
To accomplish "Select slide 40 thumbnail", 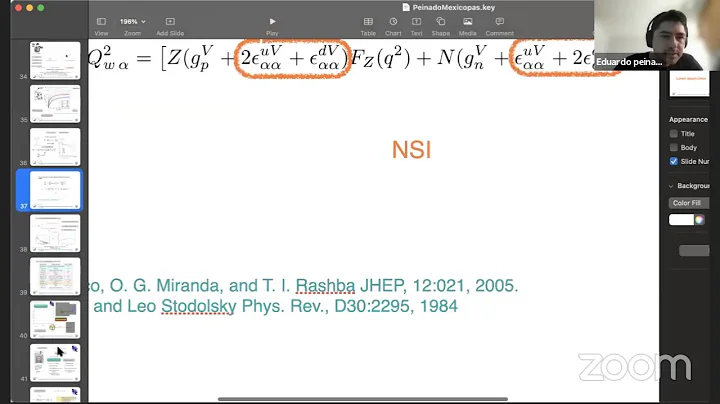I will (55, 320).
